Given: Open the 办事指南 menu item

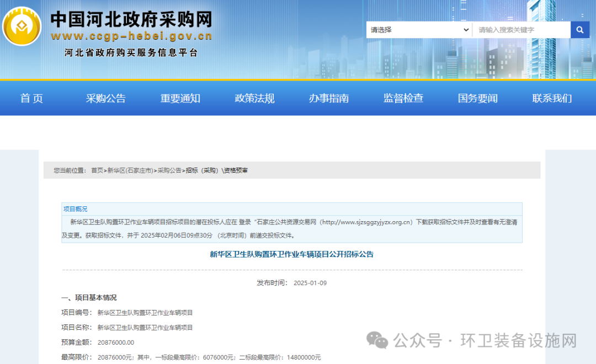Looking at the screenshot, I should pyautogui.click(x=329, y=98).
